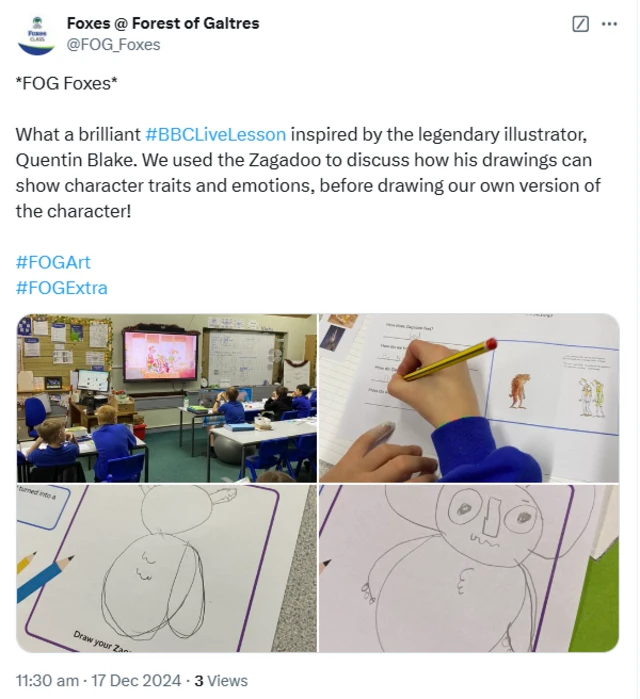Click the Zagadoo illustration on the worksheet
This screenshot has height=699, width=640.
pos(520,391)
